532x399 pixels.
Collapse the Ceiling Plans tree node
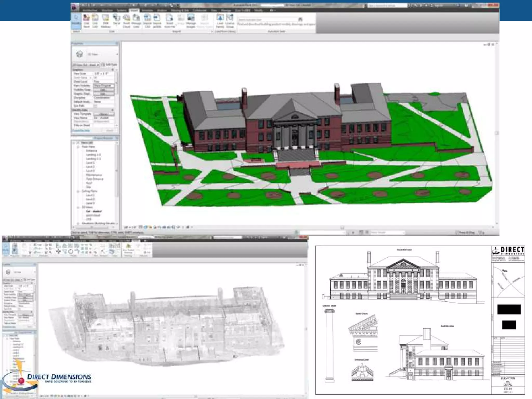pos(78,191)
